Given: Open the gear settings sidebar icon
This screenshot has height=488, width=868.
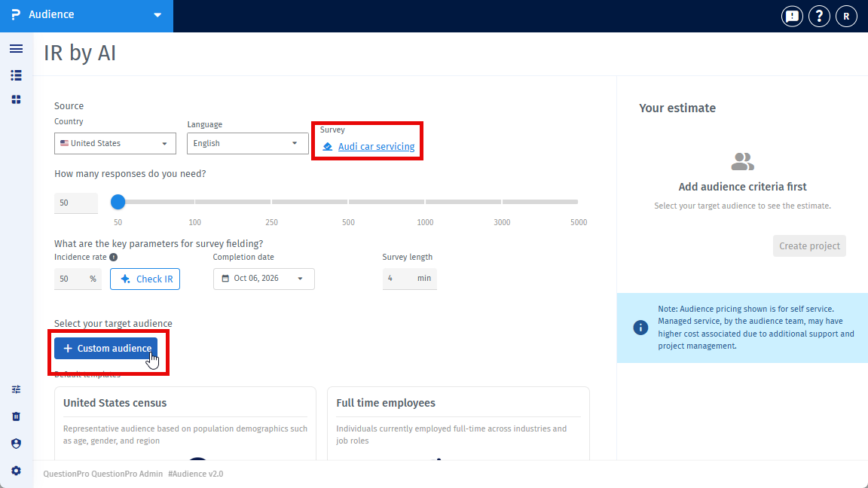Looking at the screenshot, I should coord(16,471).
